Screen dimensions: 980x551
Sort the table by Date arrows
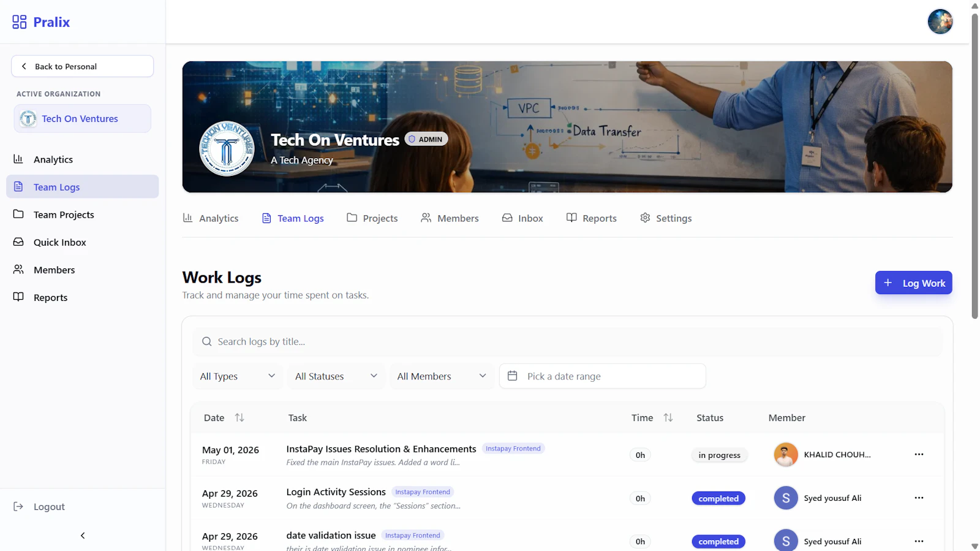click(x=239, y=417)
